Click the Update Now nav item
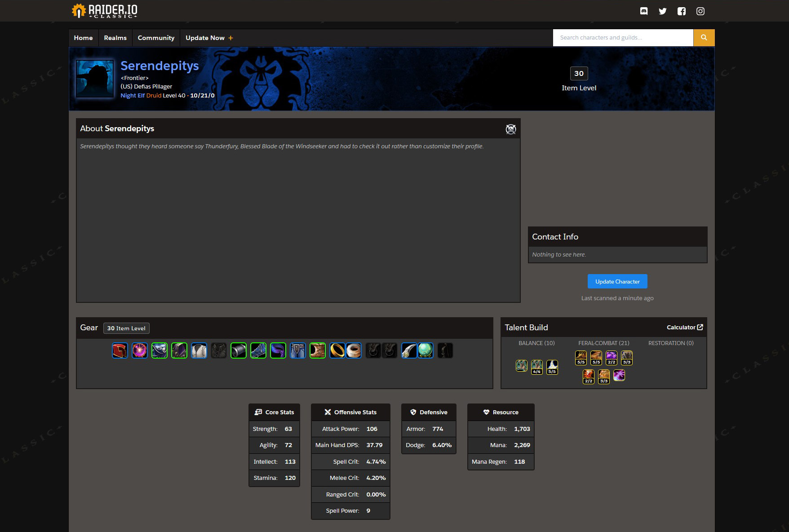789x532 pixels. pyautogui.click(x=209, y=38)
